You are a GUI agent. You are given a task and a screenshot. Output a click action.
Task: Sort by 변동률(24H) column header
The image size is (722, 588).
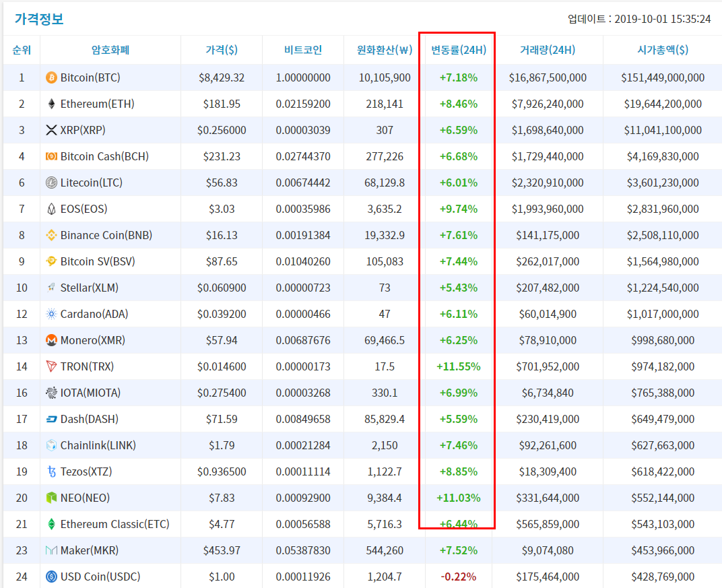coord(459,50)
